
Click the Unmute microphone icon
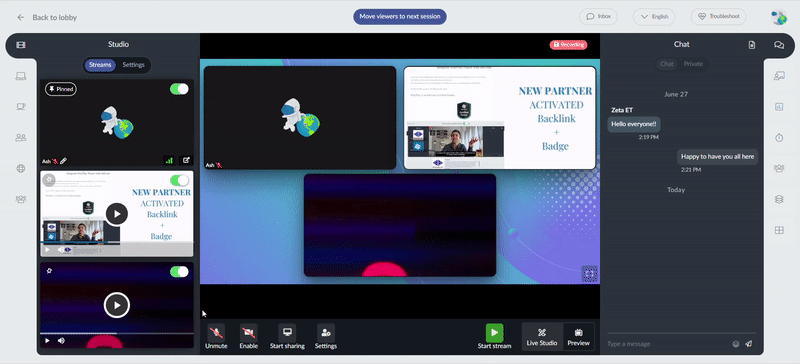click(216, 333)
